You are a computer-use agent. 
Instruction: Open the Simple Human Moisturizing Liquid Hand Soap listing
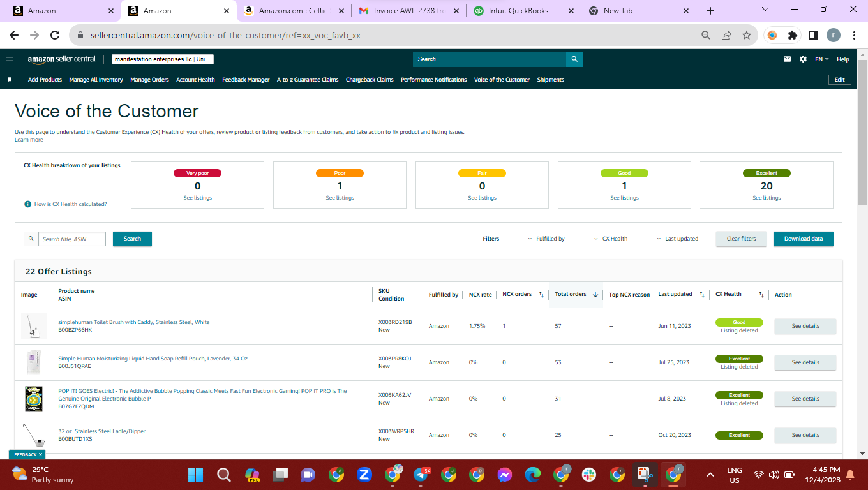[153, 359]
